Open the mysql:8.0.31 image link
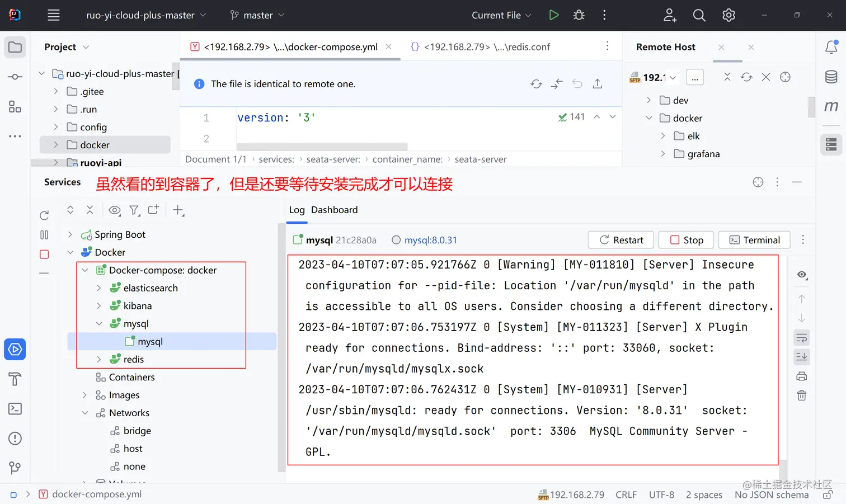This screenshot has width=846, height=504. 430,240
